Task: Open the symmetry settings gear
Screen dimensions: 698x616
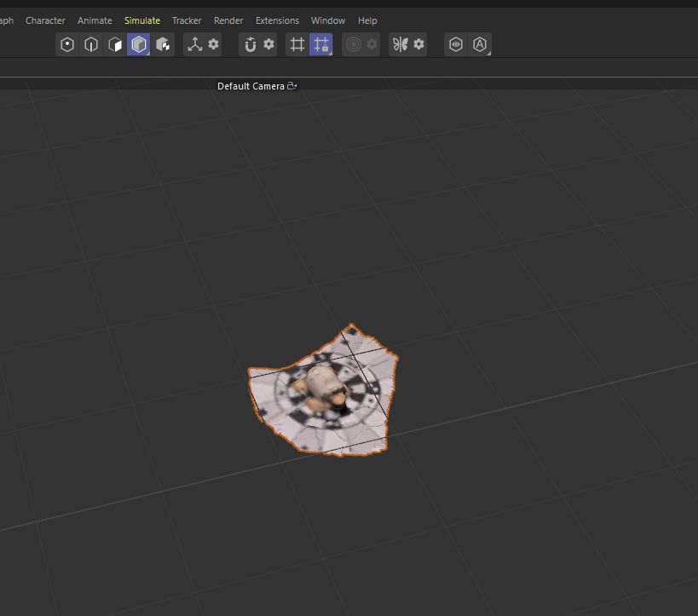Action: [418, 44]
